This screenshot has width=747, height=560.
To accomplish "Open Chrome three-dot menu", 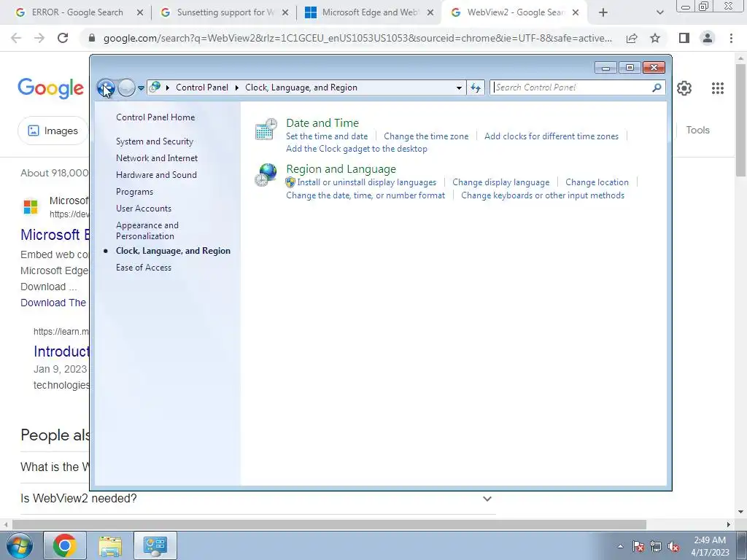I will tap(731, 38).
